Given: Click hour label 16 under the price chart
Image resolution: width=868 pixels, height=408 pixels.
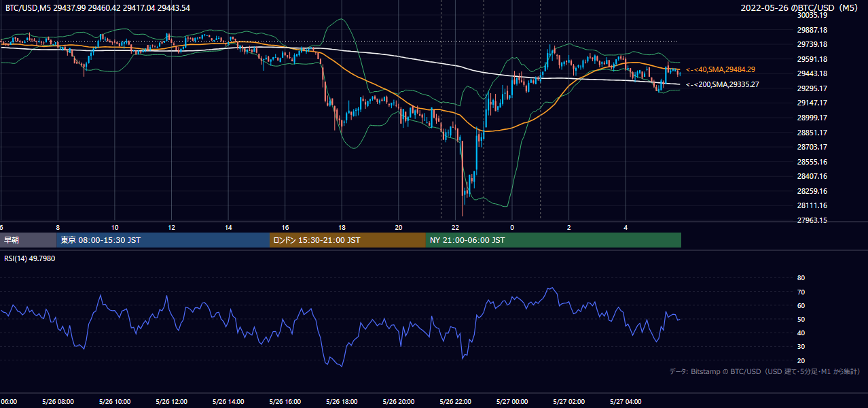Looking at the screenshot, I should click(285, 228).
